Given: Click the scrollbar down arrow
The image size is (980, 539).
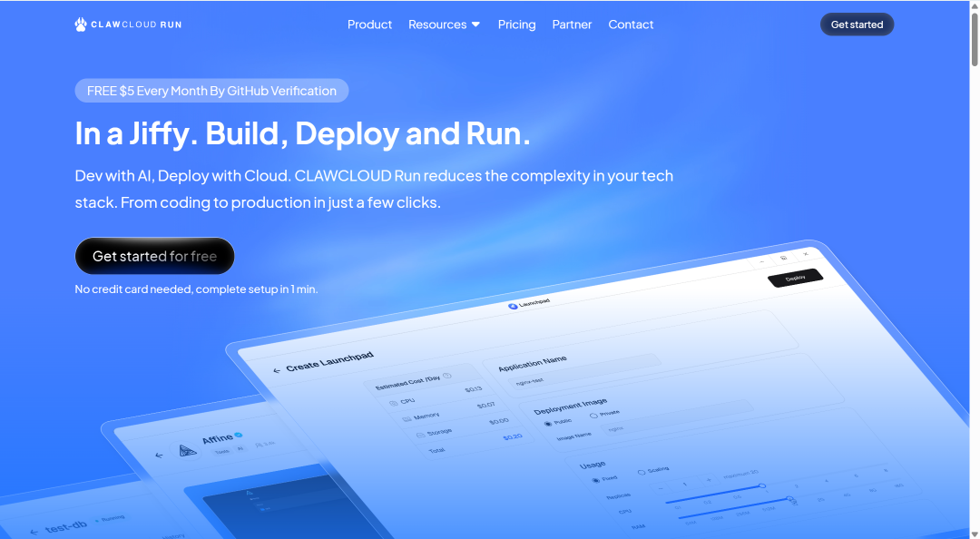Looking at the screenshot, I should coord(975,534).
